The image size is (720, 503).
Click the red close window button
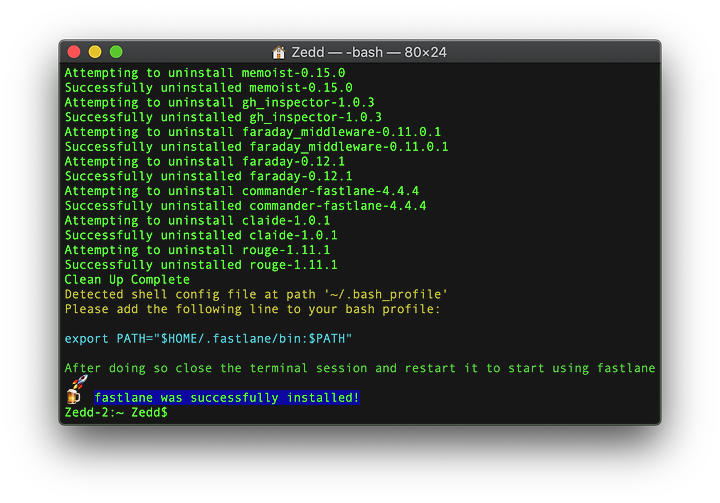[x=74, y=52]
